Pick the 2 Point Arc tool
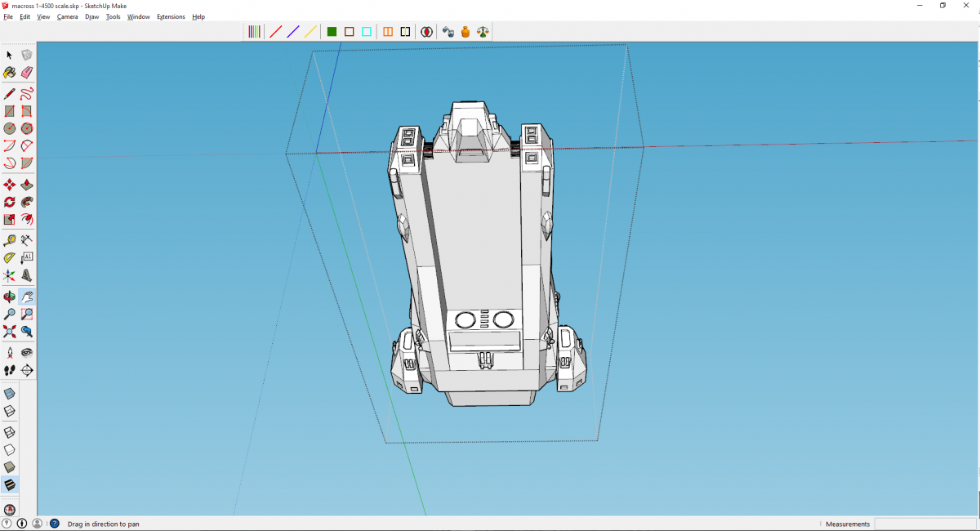This screenshot has height=531, width=980. [x=27, y=146]
